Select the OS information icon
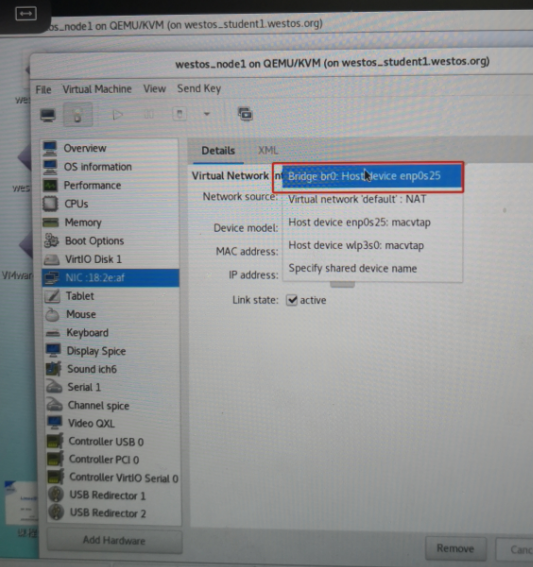 [50, 167]
